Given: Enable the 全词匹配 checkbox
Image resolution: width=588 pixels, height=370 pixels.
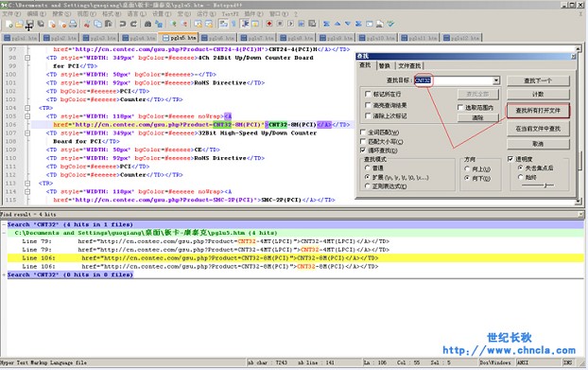Looking at the screenshot, I should (x=362, y=132).
